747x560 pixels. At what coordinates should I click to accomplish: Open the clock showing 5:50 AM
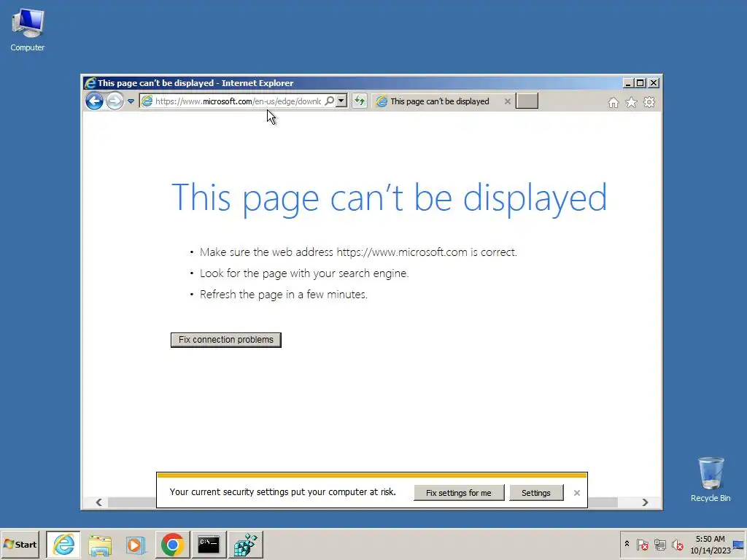click(710, 544)
